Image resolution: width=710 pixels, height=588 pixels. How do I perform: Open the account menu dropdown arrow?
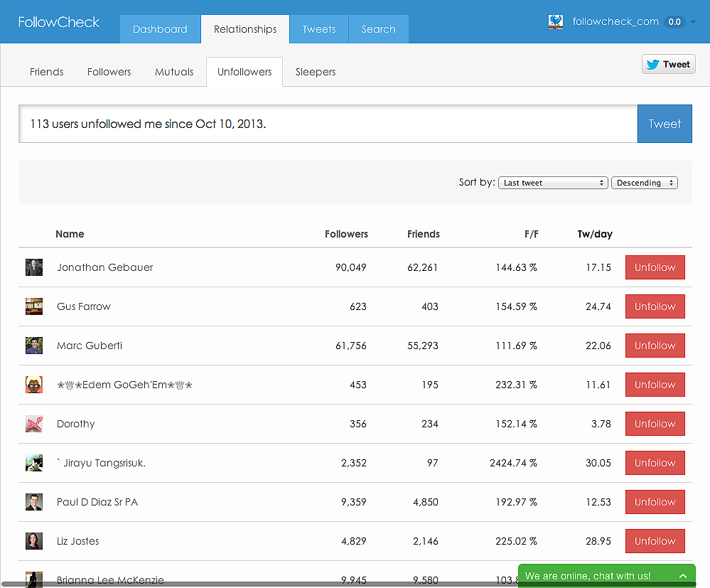pyautogui.click(x=693, y=22)
